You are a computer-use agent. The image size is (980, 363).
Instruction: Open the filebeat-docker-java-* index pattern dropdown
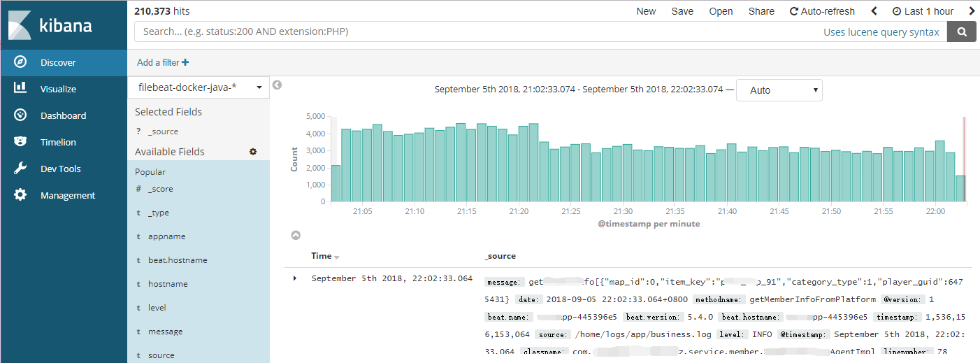199,87
